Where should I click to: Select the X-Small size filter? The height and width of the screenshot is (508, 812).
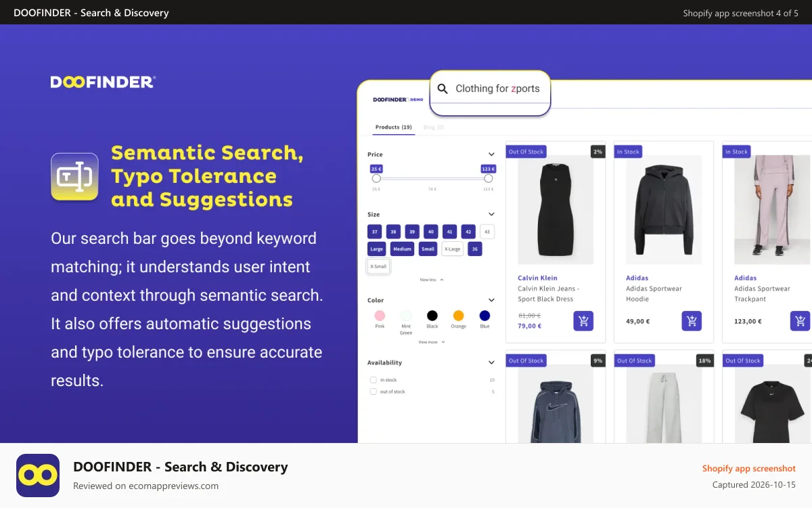379,266
